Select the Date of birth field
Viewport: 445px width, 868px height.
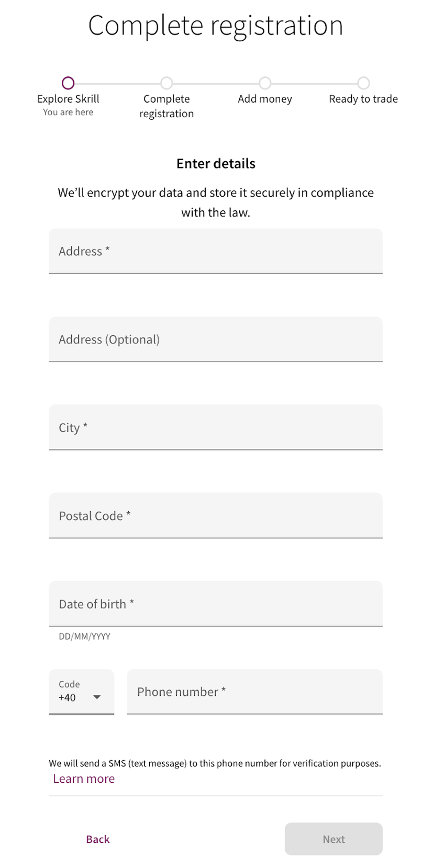[216, 604]
